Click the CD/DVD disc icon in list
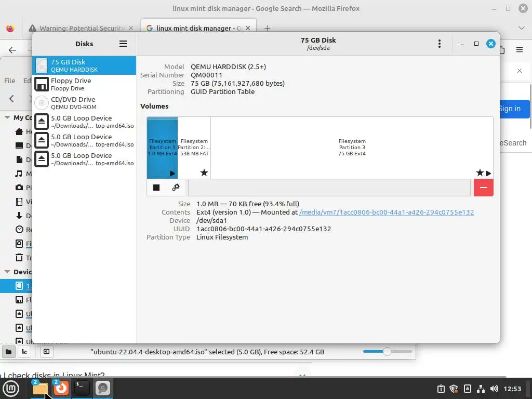 pos(42,103)
